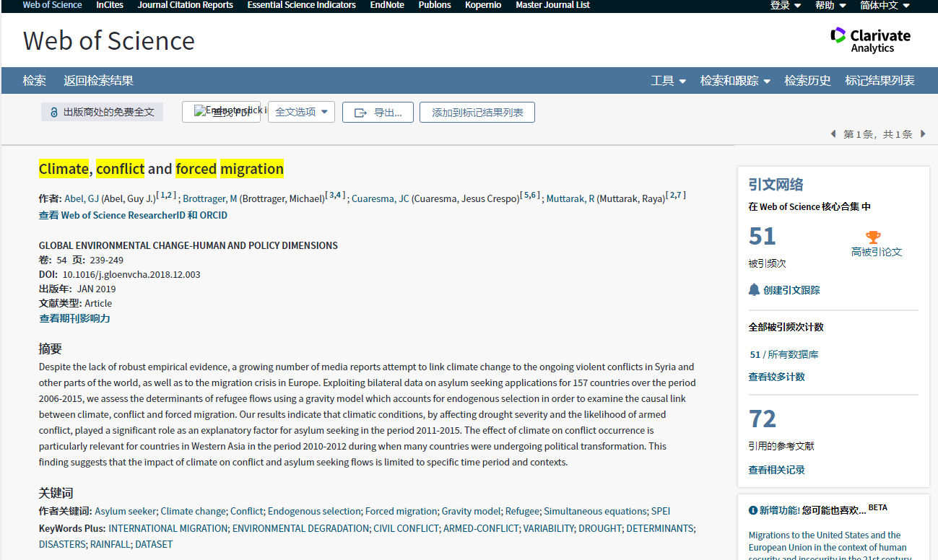The width and height of the screenshot is (938, 560).
Task: Open the 登录 dropdown menu
Action: [786, 5]
